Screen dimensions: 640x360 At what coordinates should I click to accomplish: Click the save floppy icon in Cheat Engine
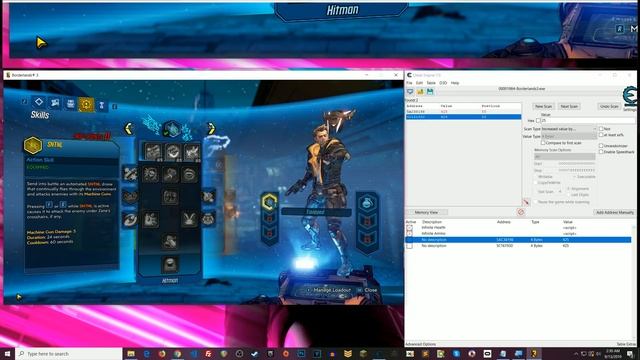tap(430, 92)
